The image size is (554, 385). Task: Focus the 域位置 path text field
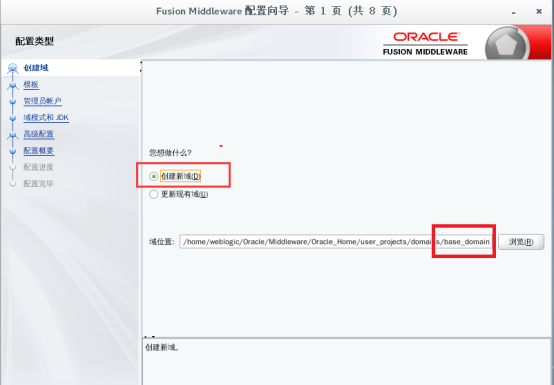[x=336, y=242]
